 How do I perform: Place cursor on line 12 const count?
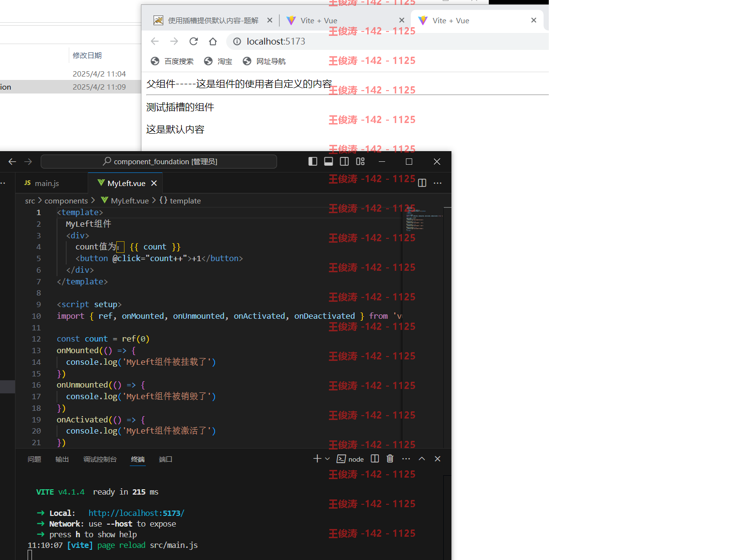click(x=103, y=339)
